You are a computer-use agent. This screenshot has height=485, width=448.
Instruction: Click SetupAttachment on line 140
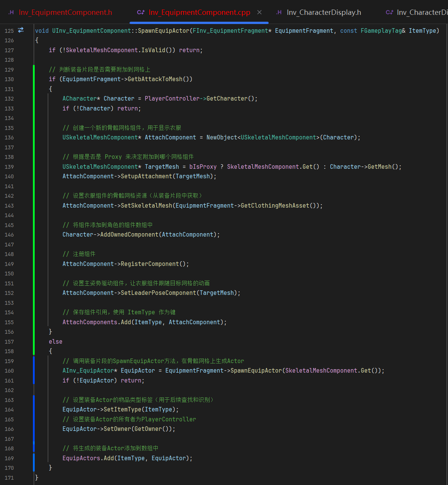point(146,176)
